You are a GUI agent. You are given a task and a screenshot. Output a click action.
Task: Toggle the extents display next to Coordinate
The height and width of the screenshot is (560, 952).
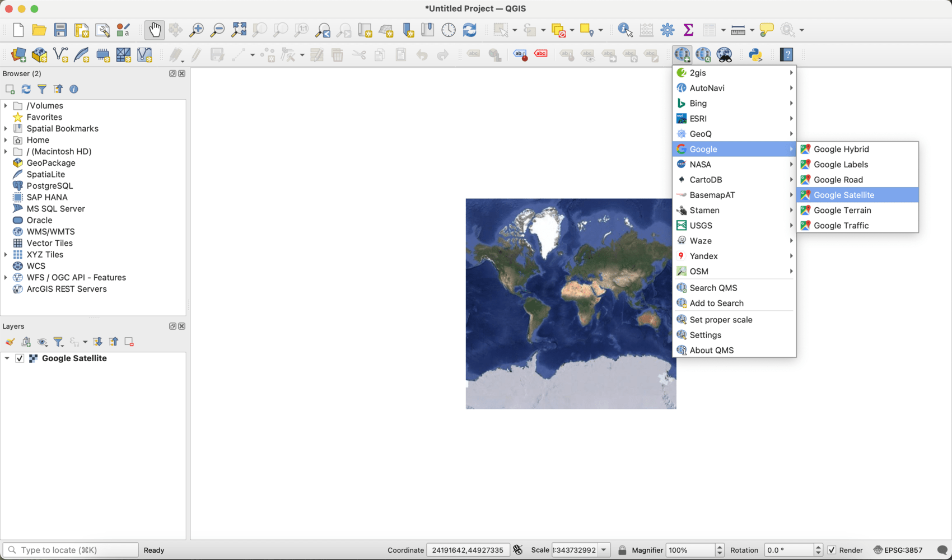pyautogui.click(x=518, y=550)
